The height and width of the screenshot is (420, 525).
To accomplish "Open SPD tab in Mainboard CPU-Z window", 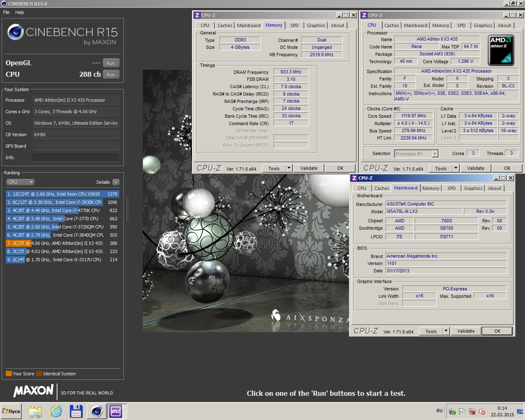I will pos(452,188).
